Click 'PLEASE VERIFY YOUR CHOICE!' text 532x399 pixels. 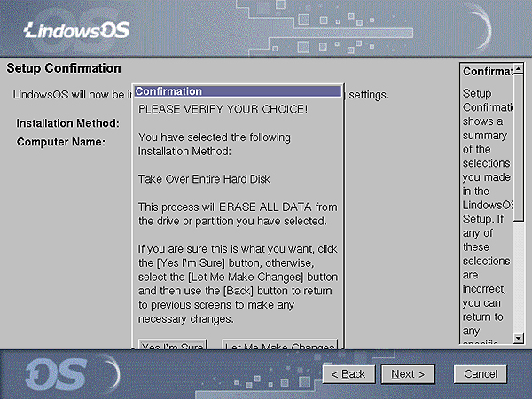223,109
